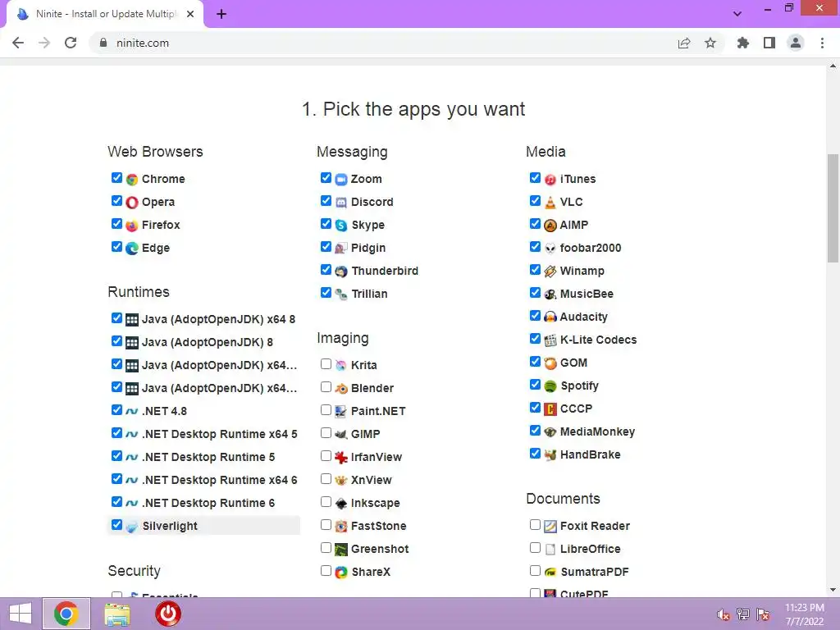Click the ShareX app icon
Image resolution: width=840 pixels, height=630 pixels.
coord(341,572)
